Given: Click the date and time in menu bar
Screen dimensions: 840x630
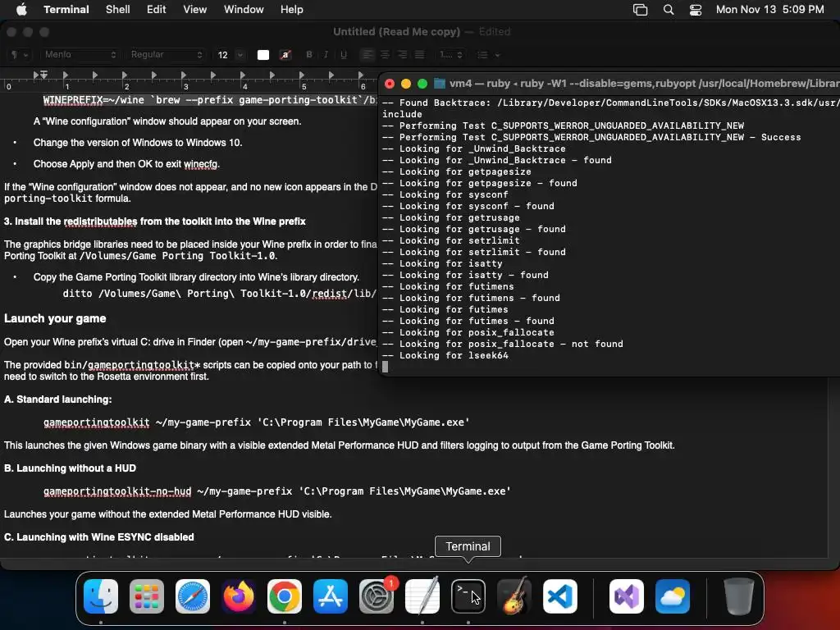Looking at the screenshot, I should pos(769,10).
